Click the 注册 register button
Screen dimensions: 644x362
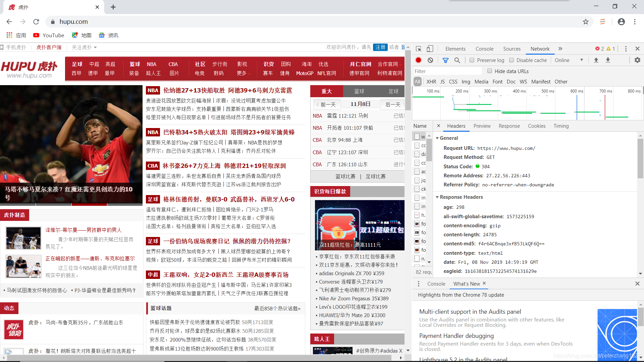pos(380,47)
